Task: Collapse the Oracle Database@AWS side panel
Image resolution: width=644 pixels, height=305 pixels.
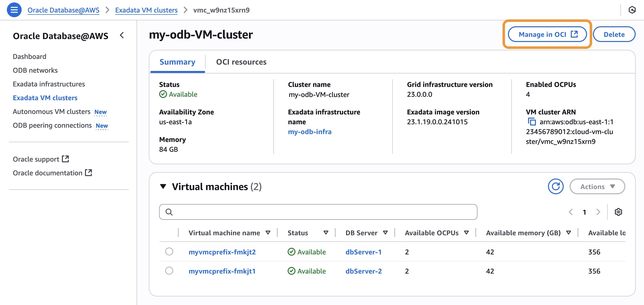Action: [122, 35]
